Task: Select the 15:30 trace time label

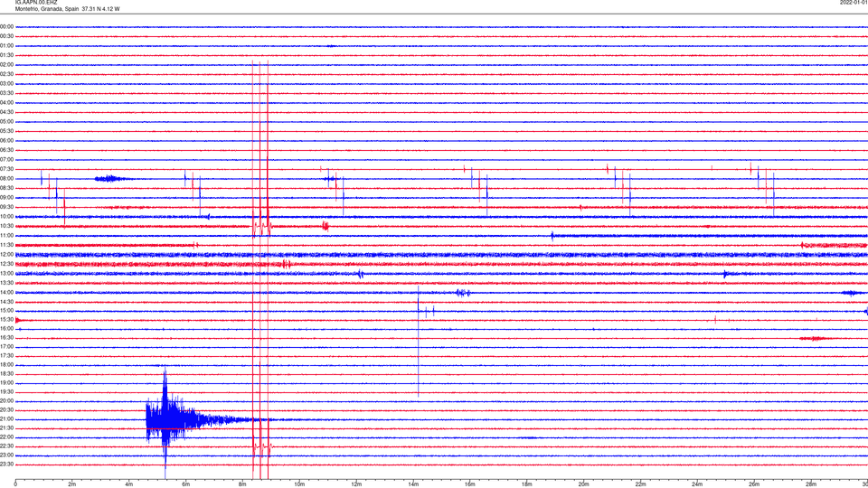Action: pos(7,320)
